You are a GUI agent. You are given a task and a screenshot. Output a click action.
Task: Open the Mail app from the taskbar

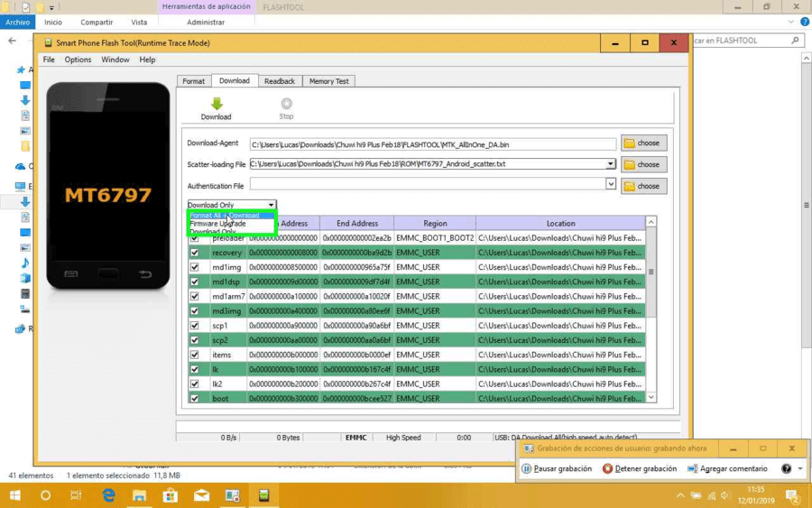[201, 495]
